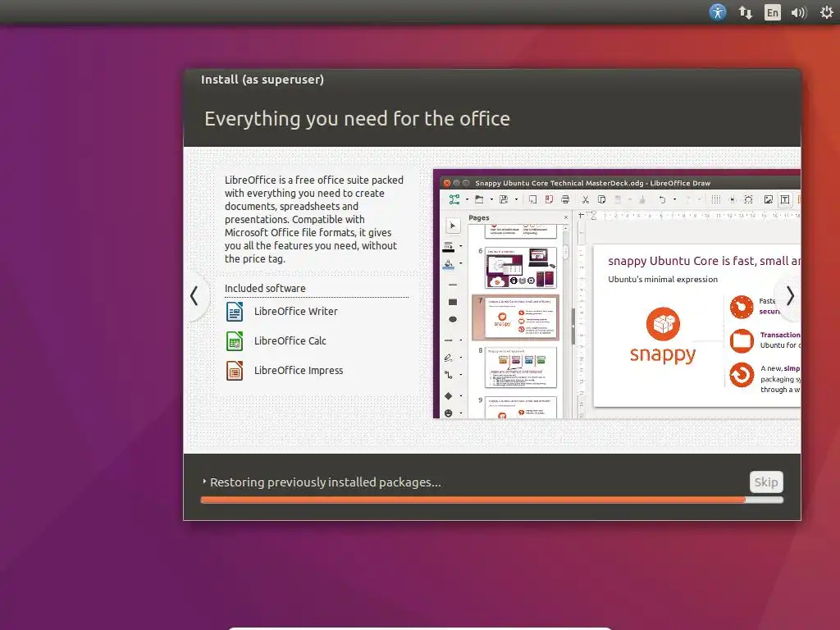Click the Fill Color bucket in Draw sidebar
Screen dimensions: 840x630
(x=449, y=264)
